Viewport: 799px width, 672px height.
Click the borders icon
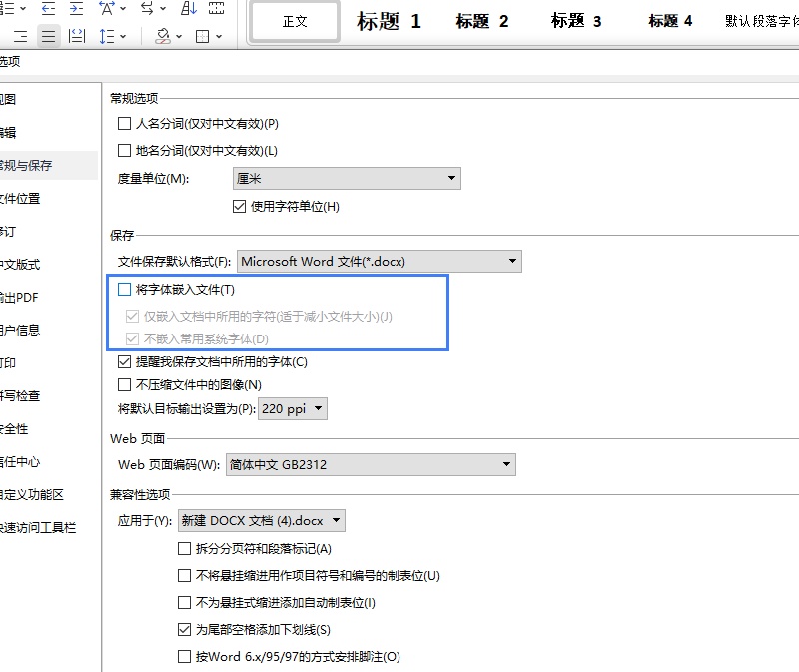pos(203,36)
